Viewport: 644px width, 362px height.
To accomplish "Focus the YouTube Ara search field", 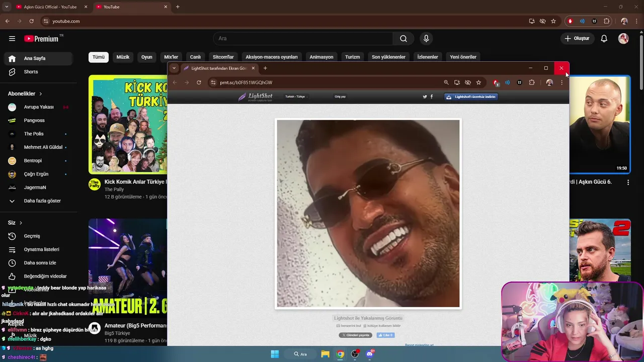I will [x=303, y=39].
